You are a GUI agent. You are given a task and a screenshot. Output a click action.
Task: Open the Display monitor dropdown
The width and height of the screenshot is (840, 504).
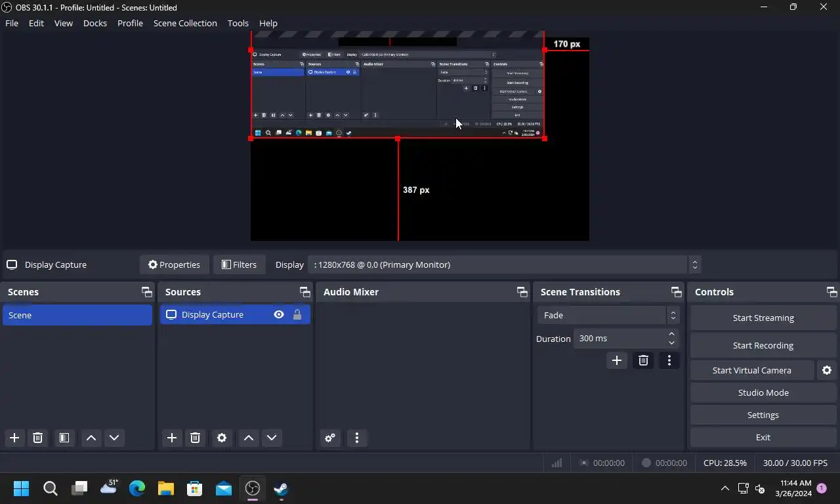coord(504,264)
